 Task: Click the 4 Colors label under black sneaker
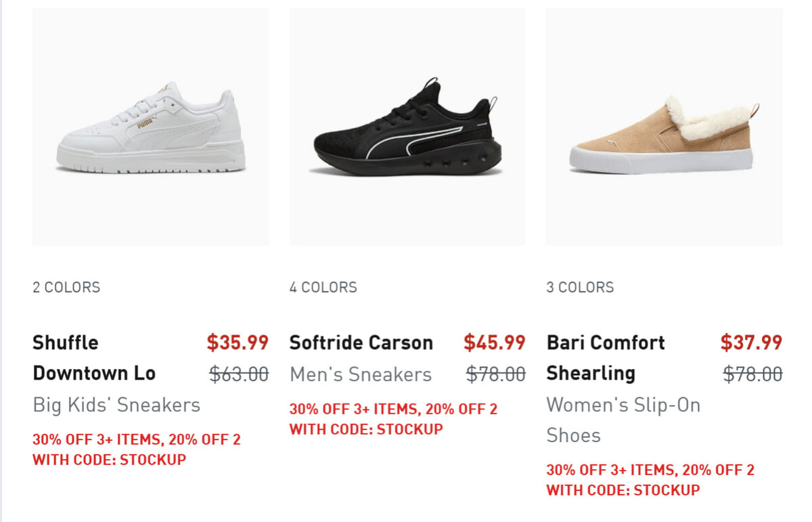[x=323, y=287]
